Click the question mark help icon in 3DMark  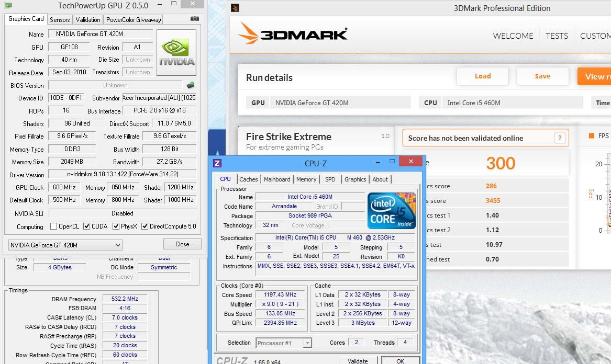pos(560,138)
